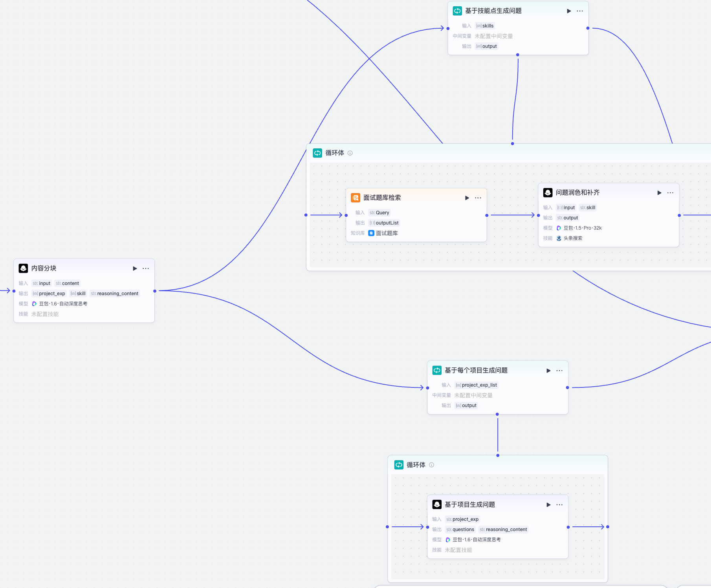The width and height of the screenshot is (711, 588).
Task: Click the 头条搜索 skill in 问题润色和补齐
Action: click(x=572, y=238)
